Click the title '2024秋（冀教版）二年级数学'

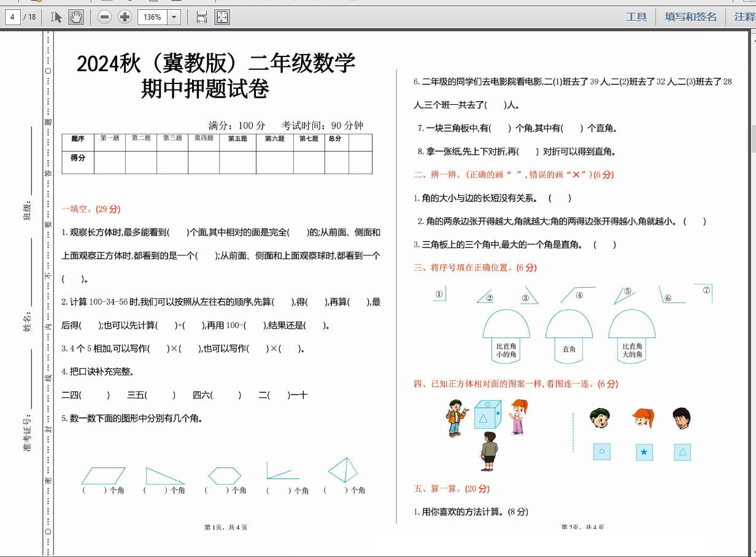click(216, 63)
